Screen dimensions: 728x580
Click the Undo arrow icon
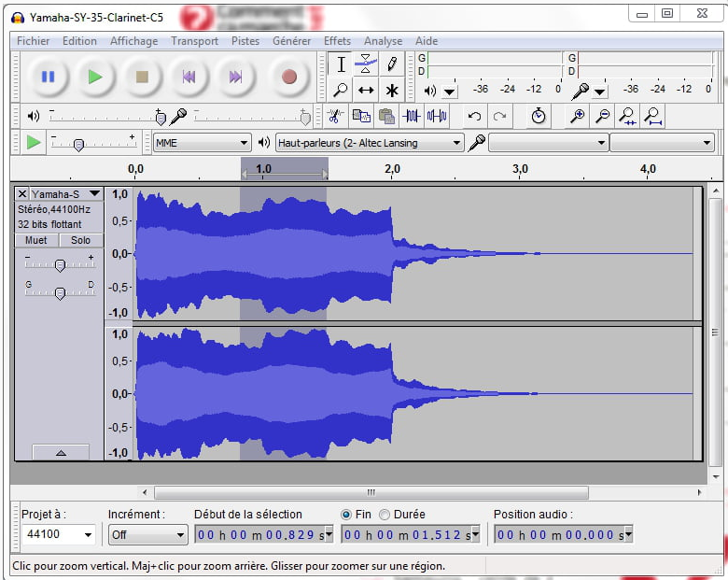point(474,116)
